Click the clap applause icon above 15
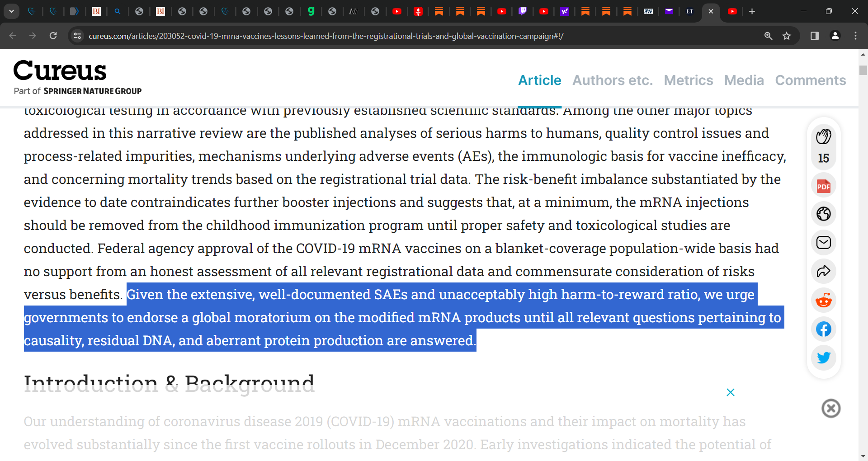868x461 pixels. [823, 136]
